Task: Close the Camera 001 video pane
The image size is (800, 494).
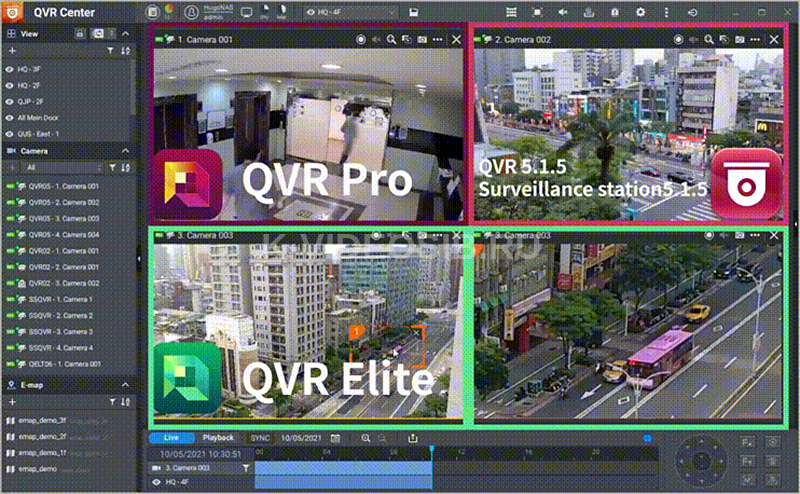Action: click(456, 39)
